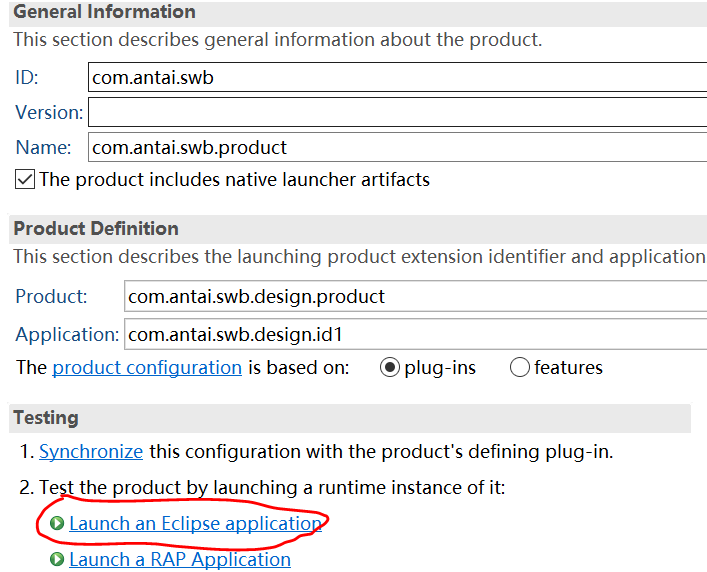Image resolution: width=707 pixels, height=572 pixels.
Task: Click the 'features' radio label text
Action: pyautogui.click(x=568, y=368)
